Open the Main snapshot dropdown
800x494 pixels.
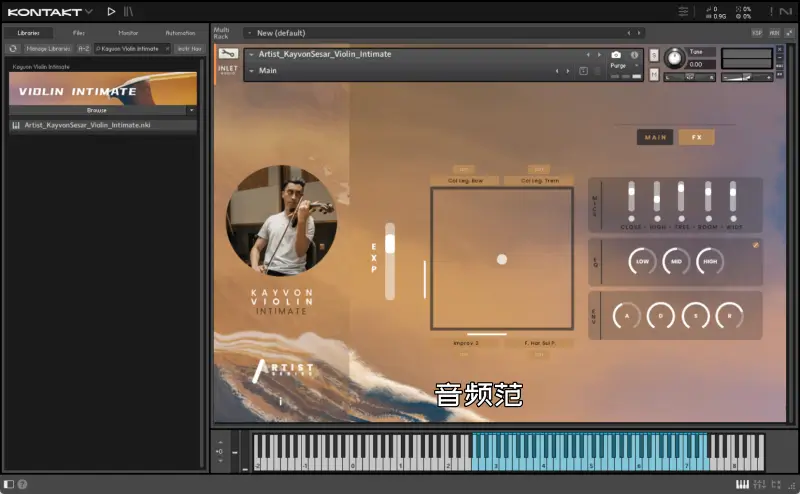coord(251,71)
